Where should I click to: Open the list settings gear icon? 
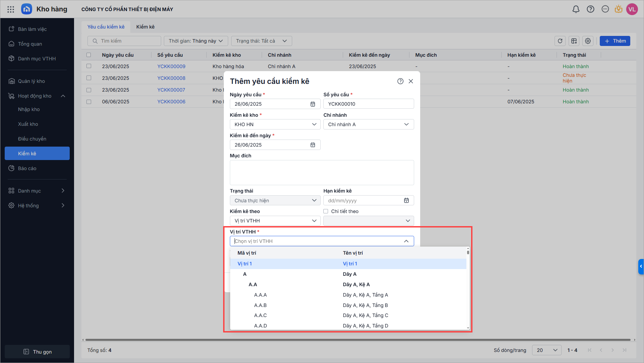pyautogui.click(x=588, y=41)
